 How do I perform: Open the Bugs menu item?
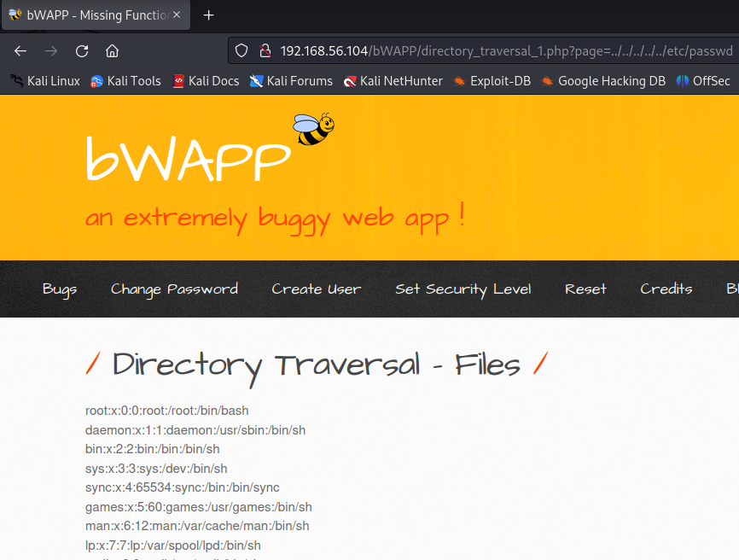coord(60,289)
